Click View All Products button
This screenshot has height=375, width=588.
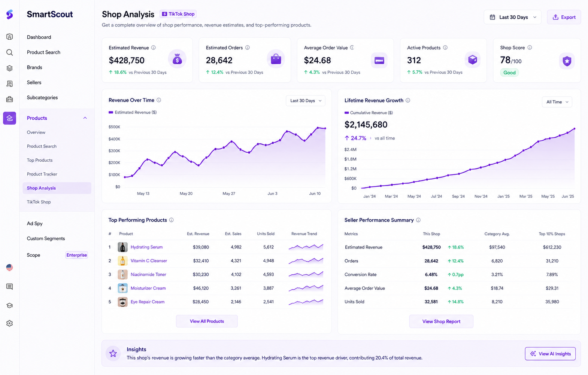pyautogui.click(x=207, y=321)
